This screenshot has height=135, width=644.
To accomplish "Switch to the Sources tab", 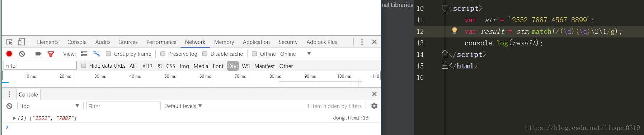I will point(128,42).
